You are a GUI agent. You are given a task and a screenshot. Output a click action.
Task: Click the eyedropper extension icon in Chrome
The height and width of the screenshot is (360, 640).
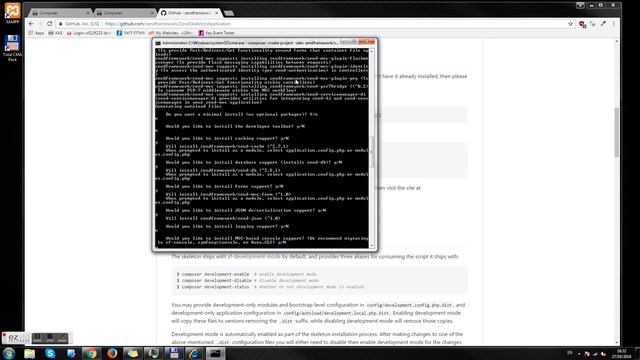click(603, 24)
